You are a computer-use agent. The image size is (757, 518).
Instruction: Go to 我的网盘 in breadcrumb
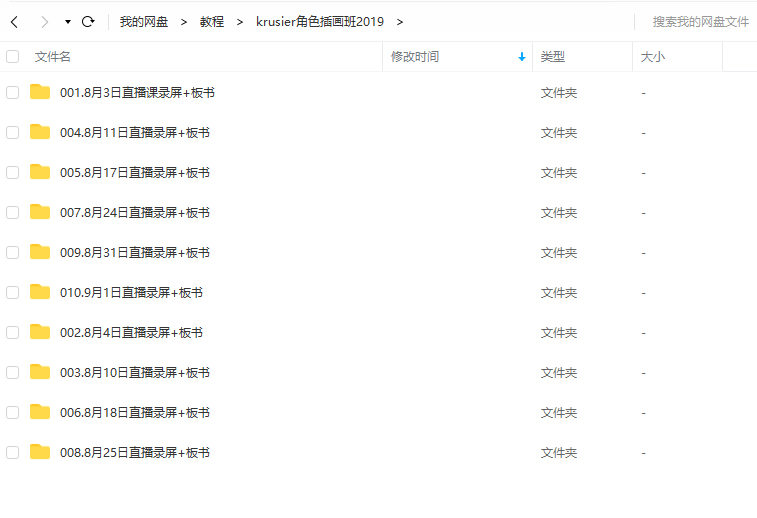(144, 21)
